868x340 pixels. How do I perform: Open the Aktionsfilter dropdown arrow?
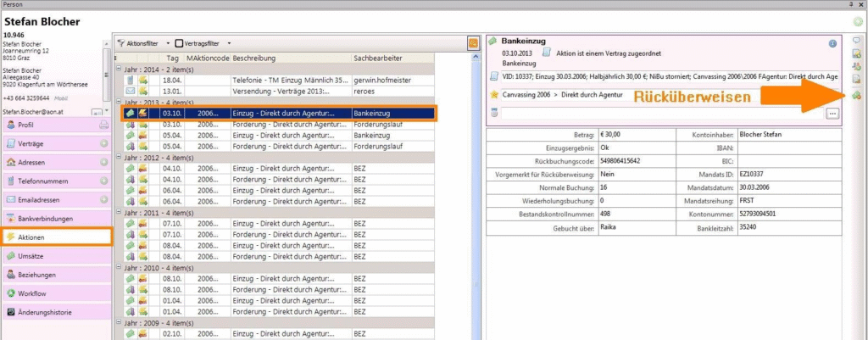169,43
